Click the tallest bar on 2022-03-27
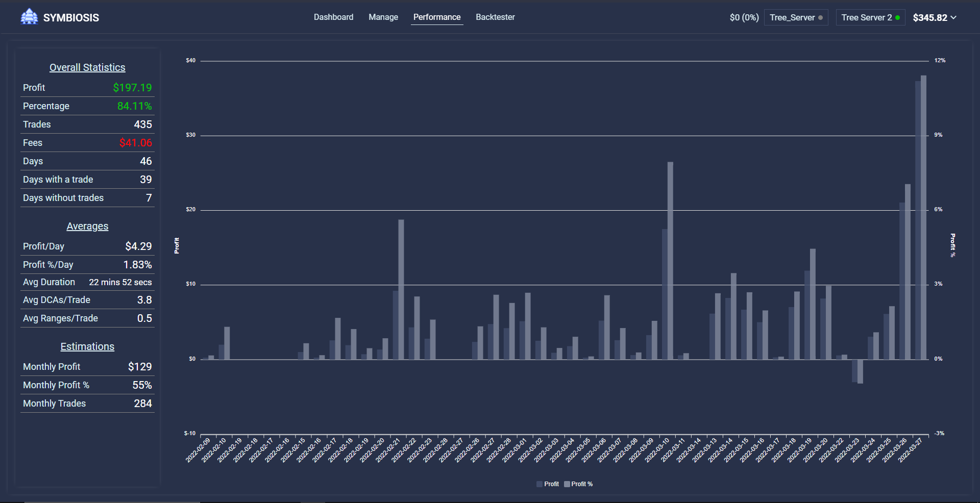 [x=922, y=204]
